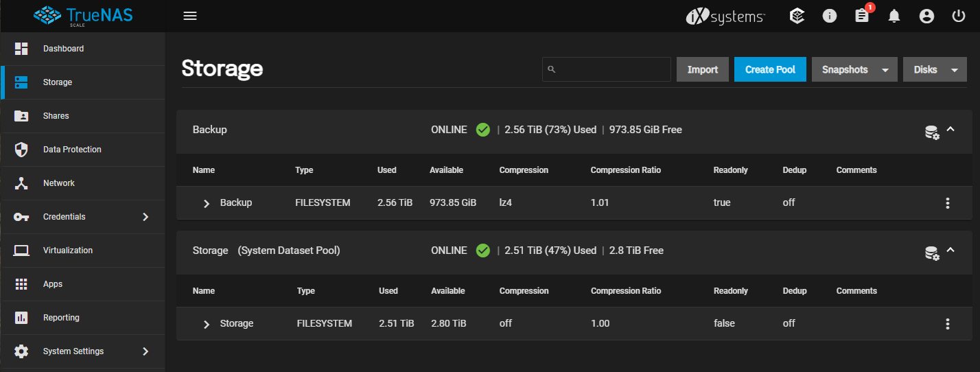
Task: Click the '1.00' compression ratio value
Action: click(x=600, y=324)
